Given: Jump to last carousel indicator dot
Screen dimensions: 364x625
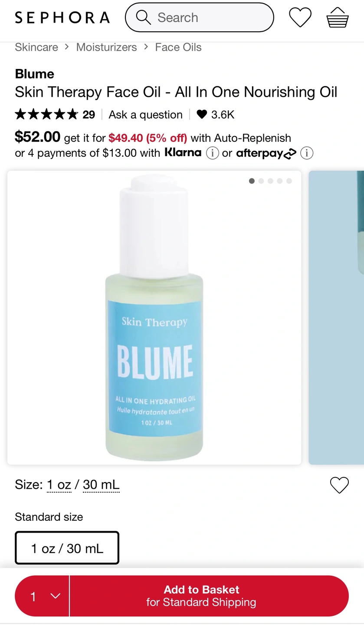Looking at the screenshot, I should pos(289,181).
